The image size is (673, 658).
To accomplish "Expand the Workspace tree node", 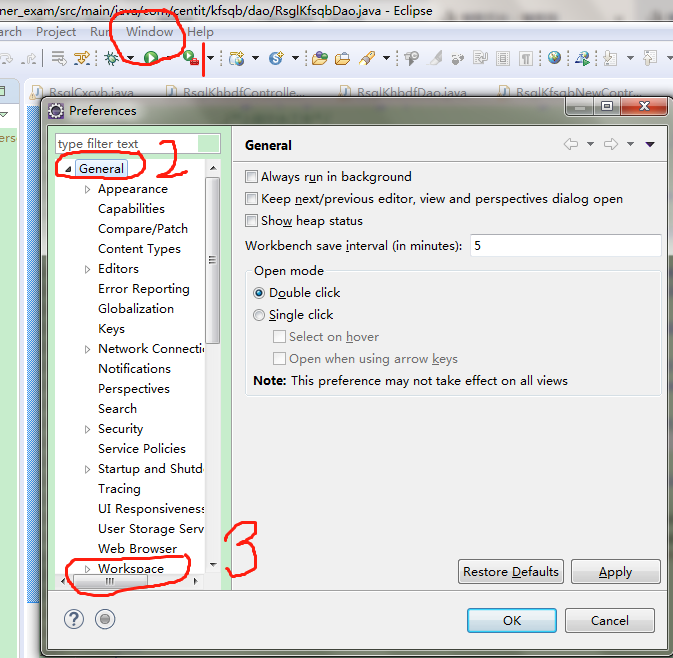I will click(x=88, y=569).
